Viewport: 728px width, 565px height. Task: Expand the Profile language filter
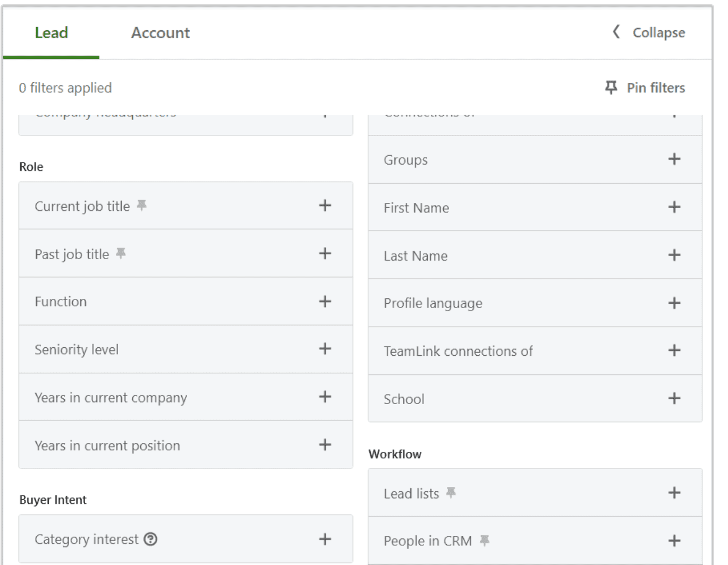(674, 303)
